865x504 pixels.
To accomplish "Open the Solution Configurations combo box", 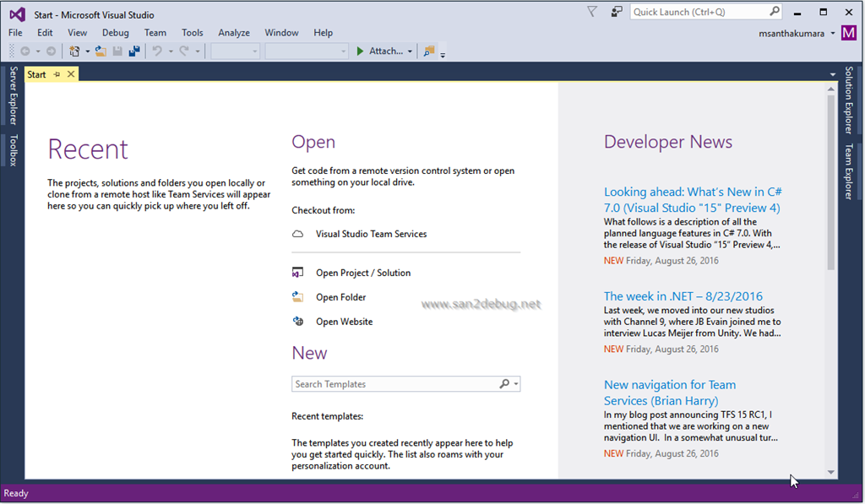I will [235, 51].
